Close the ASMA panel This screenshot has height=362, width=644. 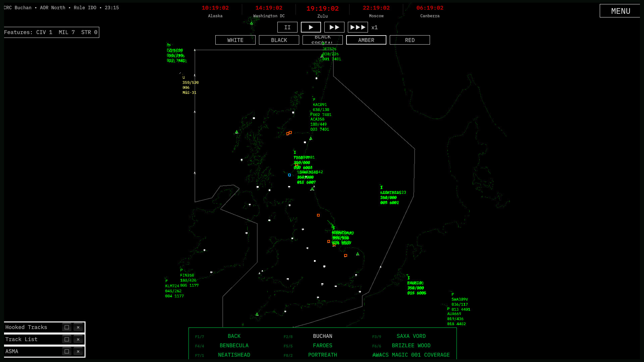(x=78, y=352)
